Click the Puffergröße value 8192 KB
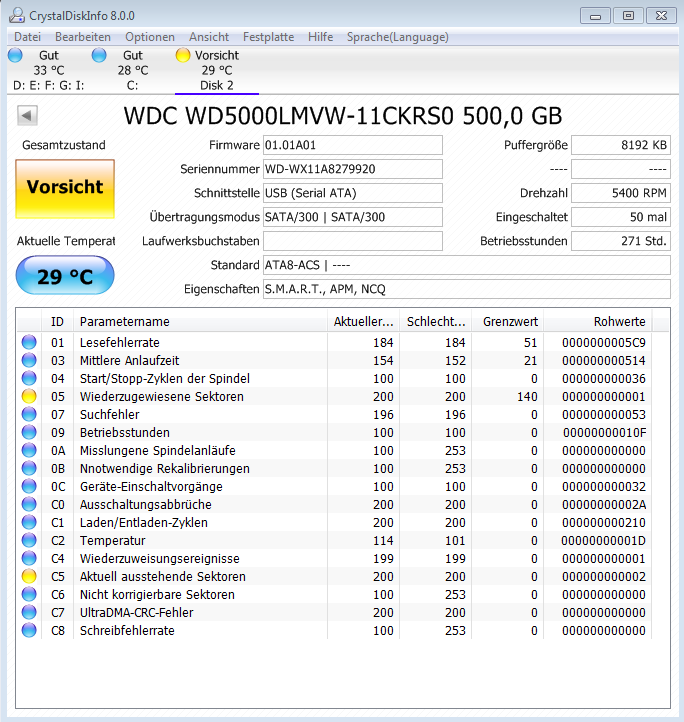The width and height of the screenshot is (684, 722). (x=621, y=145)
